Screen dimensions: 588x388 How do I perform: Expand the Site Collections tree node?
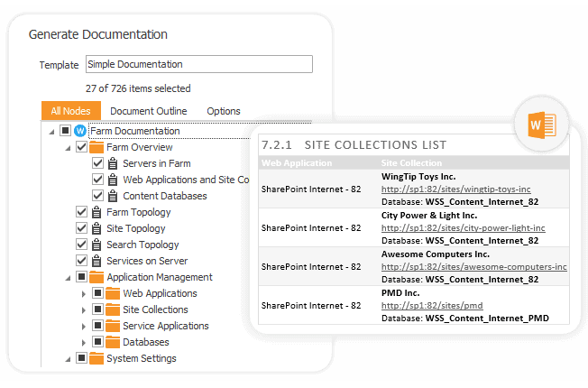click(84, 310)
